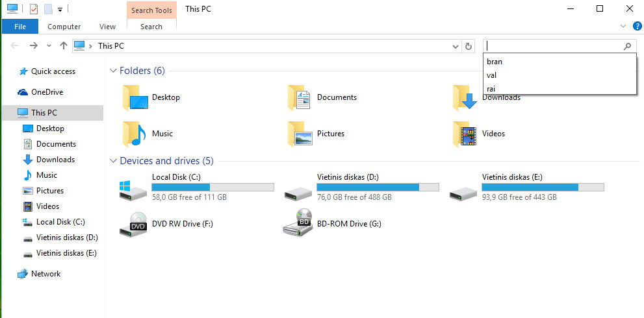
Task: Select the Pictures folder icon in Folders
Action: (300, 134)
